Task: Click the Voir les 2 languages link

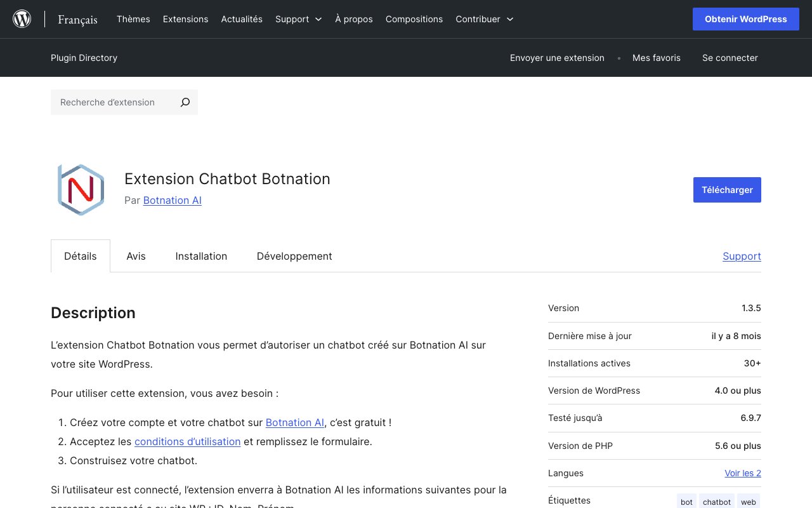Action: click(x=743, y=473)
